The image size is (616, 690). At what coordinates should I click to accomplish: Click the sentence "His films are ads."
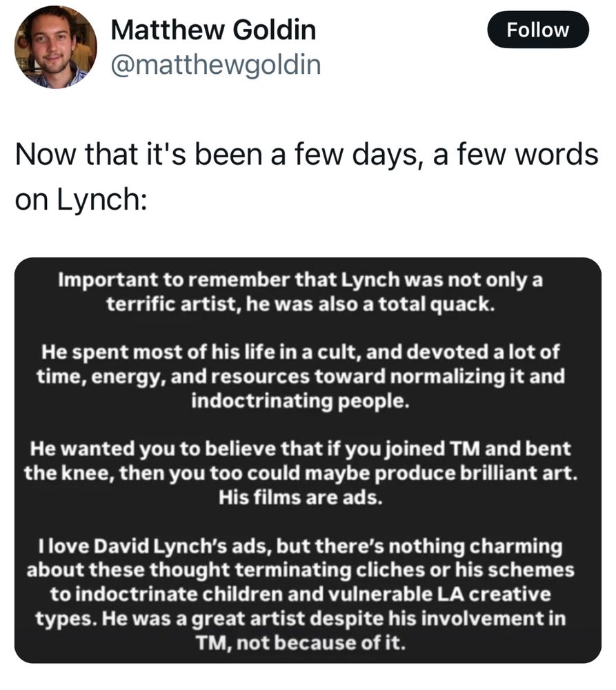click(308, 498)
